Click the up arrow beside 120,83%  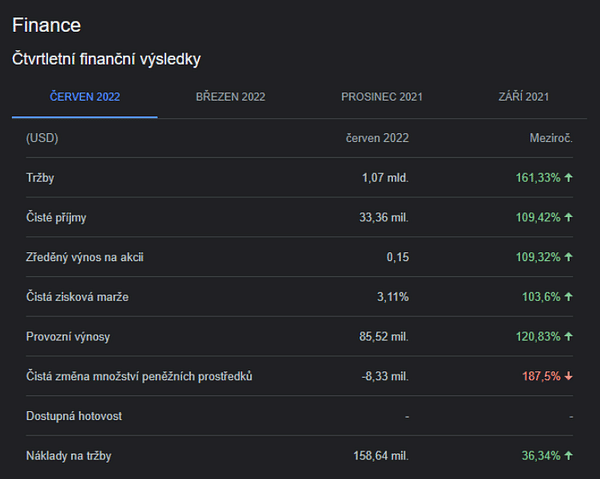coord(569,337)
